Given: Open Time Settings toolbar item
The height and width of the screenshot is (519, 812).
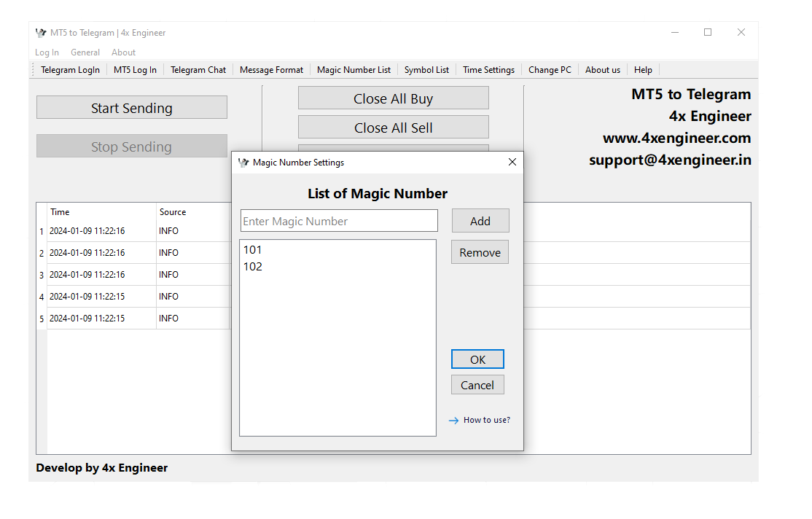Looking at the screenshot, I should click(x=489, y=70).
